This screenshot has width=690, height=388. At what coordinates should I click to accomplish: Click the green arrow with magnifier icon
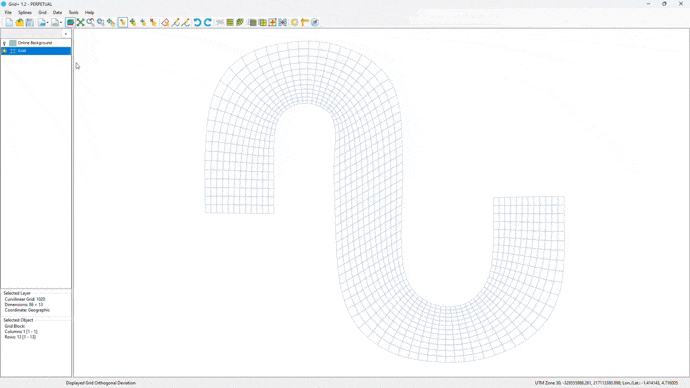(111, 22)
